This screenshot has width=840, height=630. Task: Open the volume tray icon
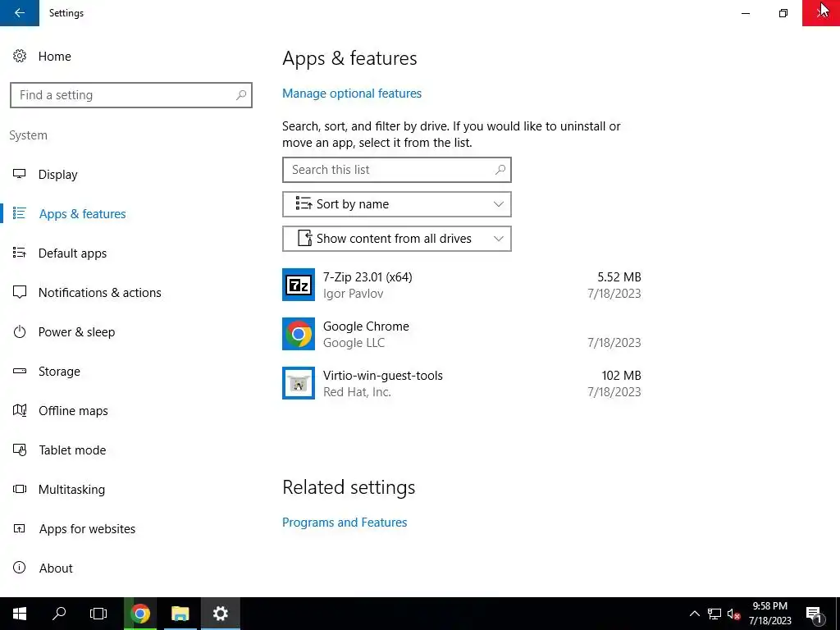(x=733, y=614)
